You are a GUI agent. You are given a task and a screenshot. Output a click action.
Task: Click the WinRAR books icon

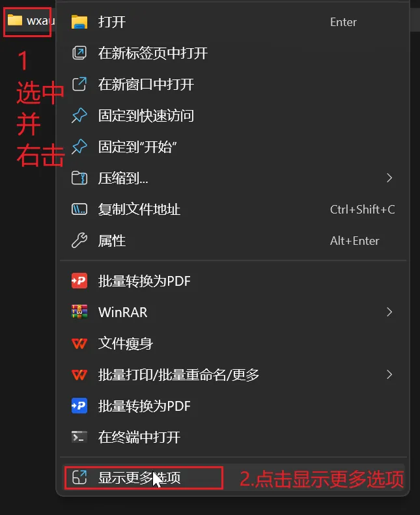tap(79, 312)
